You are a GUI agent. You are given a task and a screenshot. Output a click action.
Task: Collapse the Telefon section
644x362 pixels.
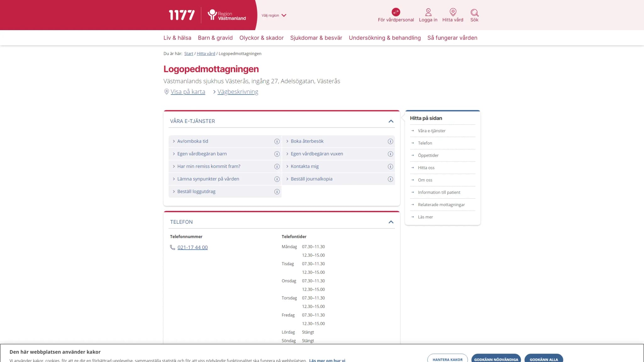click(x=391, y=222)
